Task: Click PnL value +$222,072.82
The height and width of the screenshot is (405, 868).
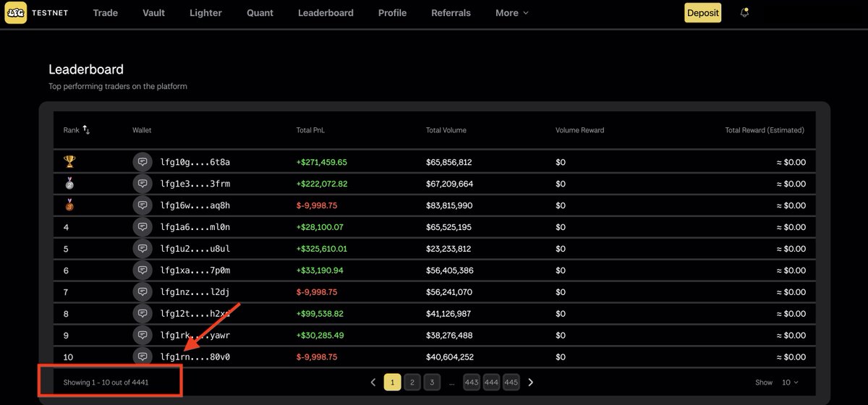Action: click(x=322, y=184)
